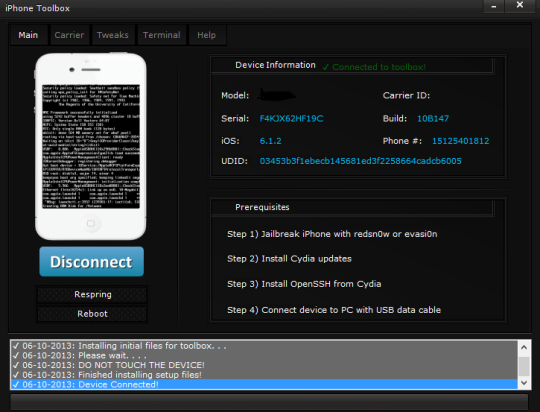540x412 pixels.
Task: Click the Step 3 Install OpenSSH text
Action: pyautogui.click(x=304, y=284)
